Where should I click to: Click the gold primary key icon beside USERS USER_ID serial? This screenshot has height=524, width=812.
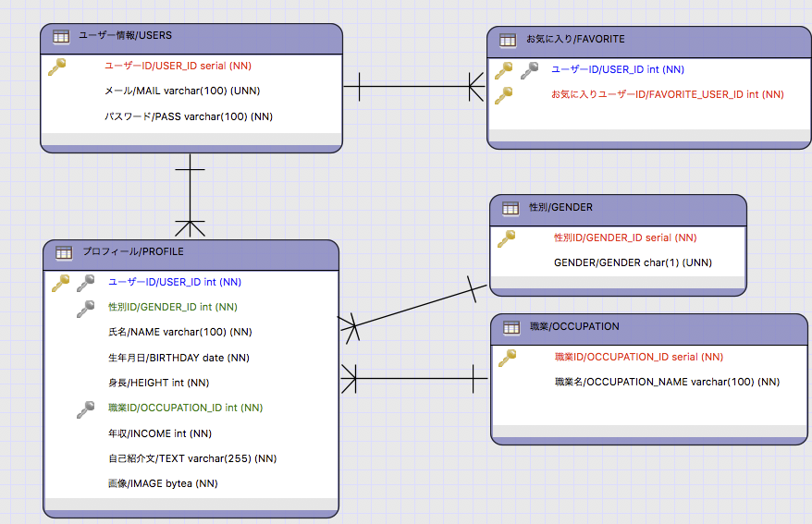(x=57, y=67)
